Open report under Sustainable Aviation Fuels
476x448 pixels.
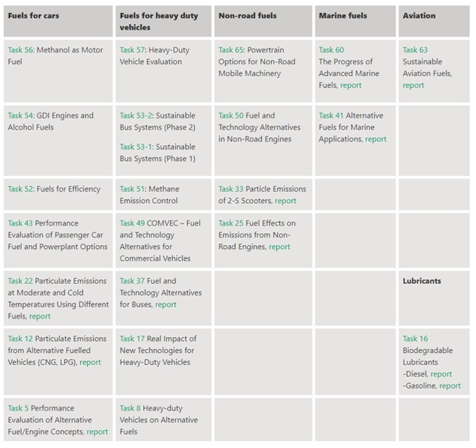(x=413, y=85)
